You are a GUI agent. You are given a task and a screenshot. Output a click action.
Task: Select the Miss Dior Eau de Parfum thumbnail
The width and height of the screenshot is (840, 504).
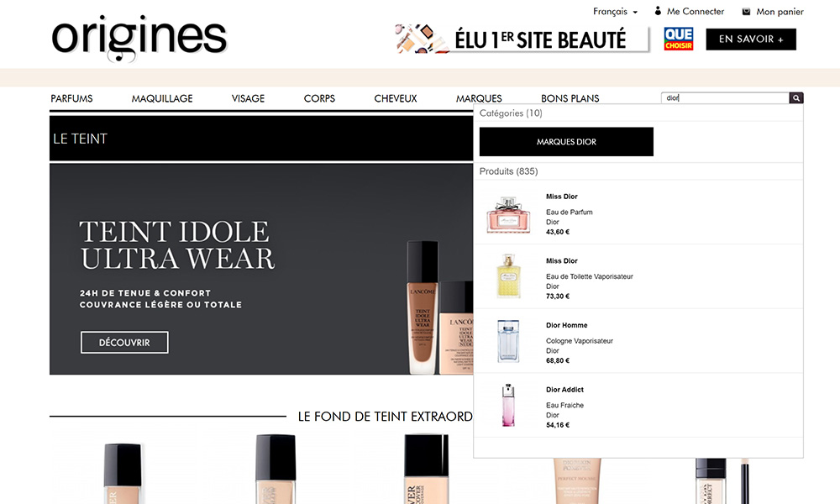click(508, 215)
